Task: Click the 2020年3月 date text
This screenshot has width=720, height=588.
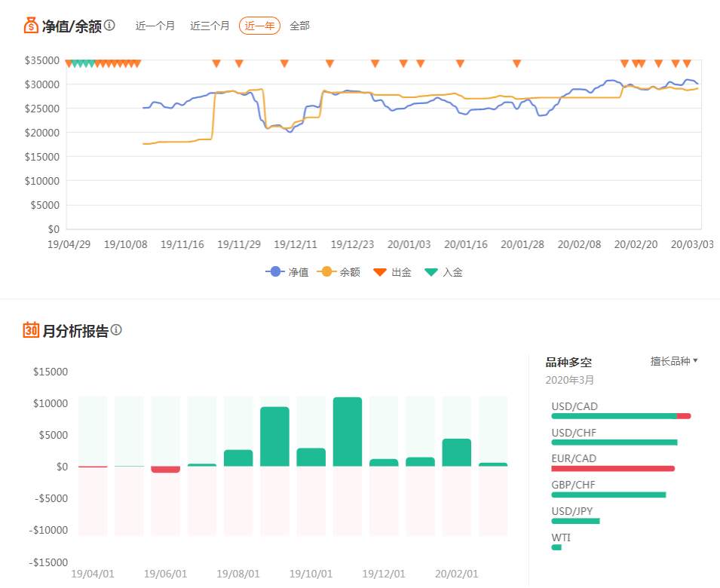Action: (570, 380)
